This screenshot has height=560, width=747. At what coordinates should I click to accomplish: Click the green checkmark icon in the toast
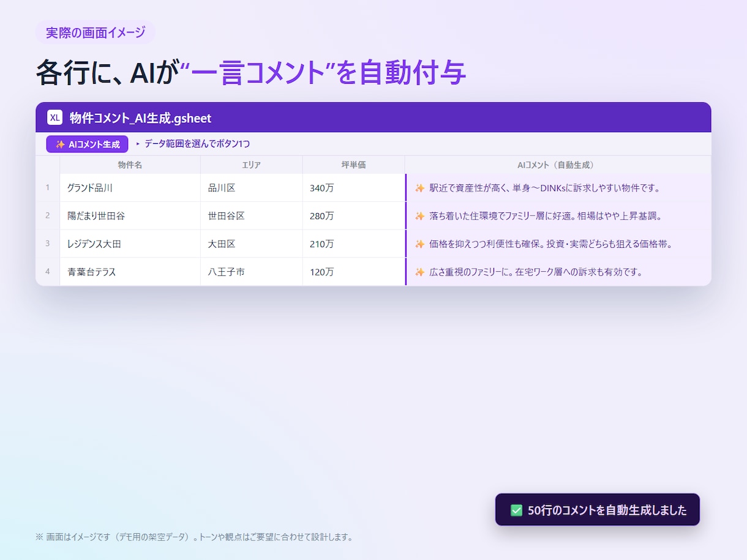pos(516,510)
